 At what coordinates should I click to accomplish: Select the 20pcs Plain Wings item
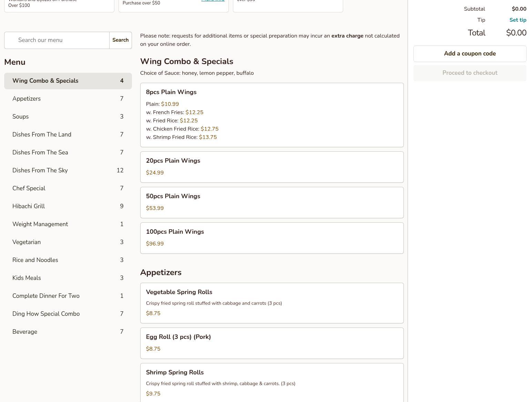click(x=272, y=167)
